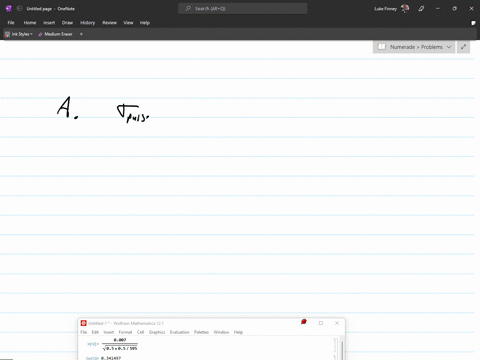
Task: Click the Mathematica input cell with 0.007 fraction
Action: (x=120, y=344)
